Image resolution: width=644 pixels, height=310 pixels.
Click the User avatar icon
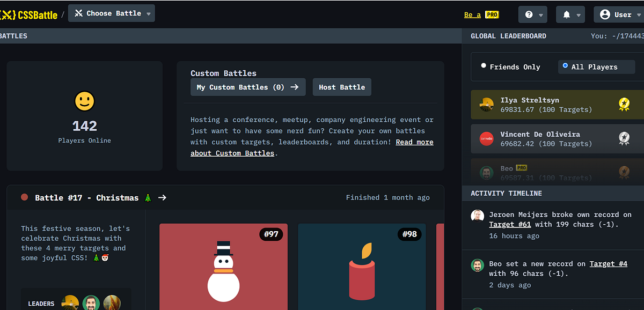coord(605,14)
